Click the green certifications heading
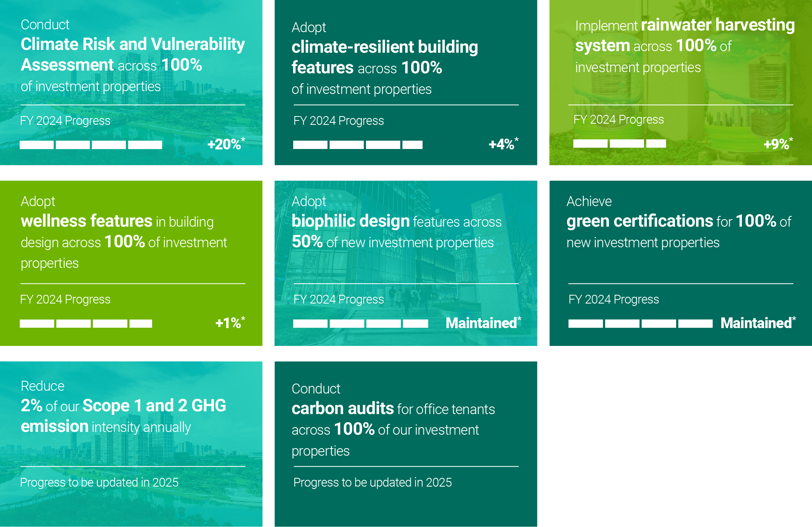This screenshot has height=527, width=812. pos(640,221)
